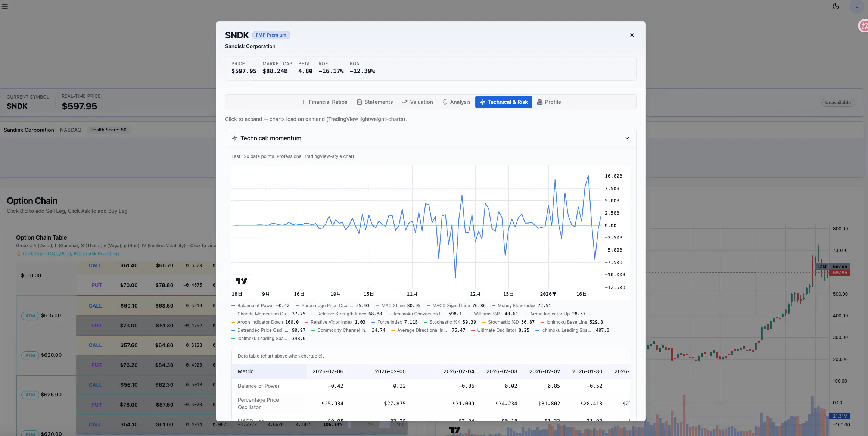Screen dimensions: 868x436
Task: Click the $25.934 table cell
Action: click(332, 404)
